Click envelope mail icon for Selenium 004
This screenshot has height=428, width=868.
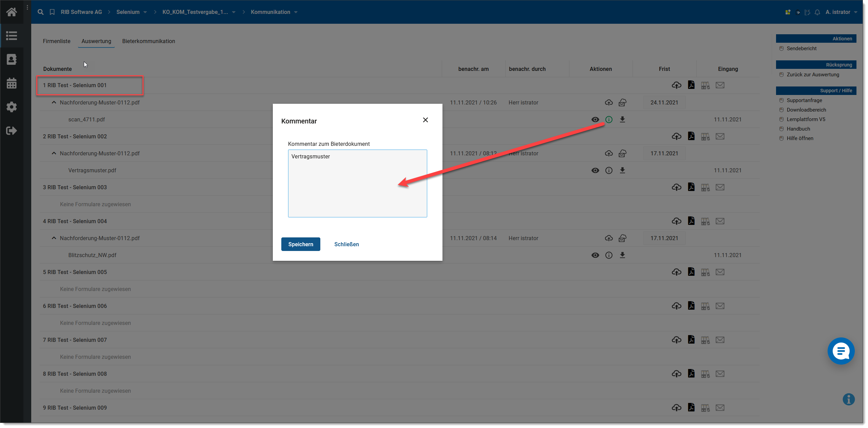(x=720, y=221)
